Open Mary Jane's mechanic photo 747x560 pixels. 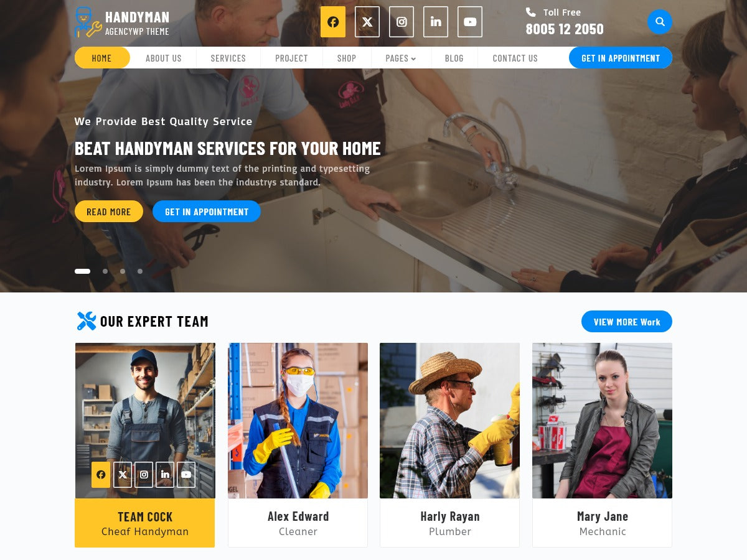point(602,421)
